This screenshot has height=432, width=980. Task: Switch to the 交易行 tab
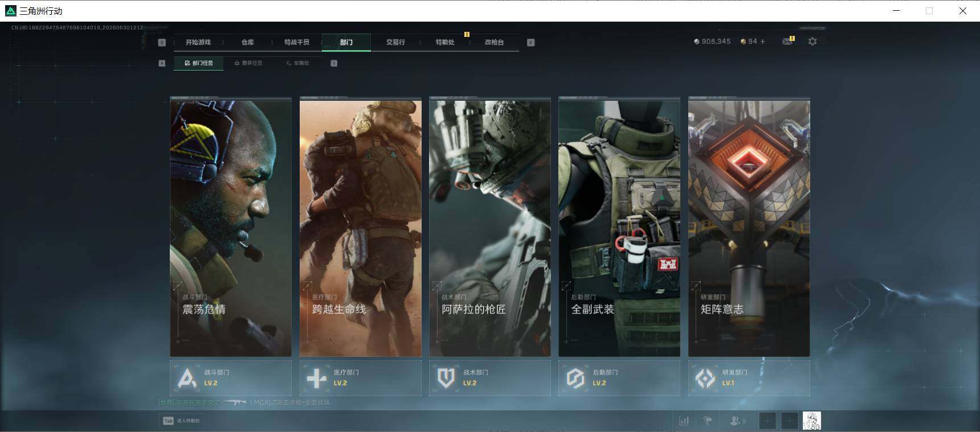tap(395, 42)
